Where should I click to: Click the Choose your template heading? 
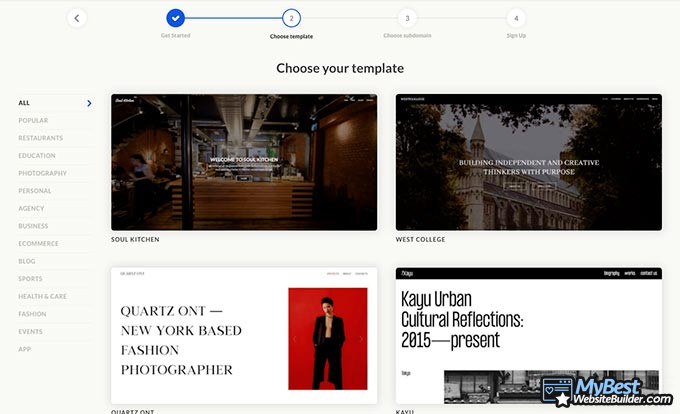tap(340, 68)
